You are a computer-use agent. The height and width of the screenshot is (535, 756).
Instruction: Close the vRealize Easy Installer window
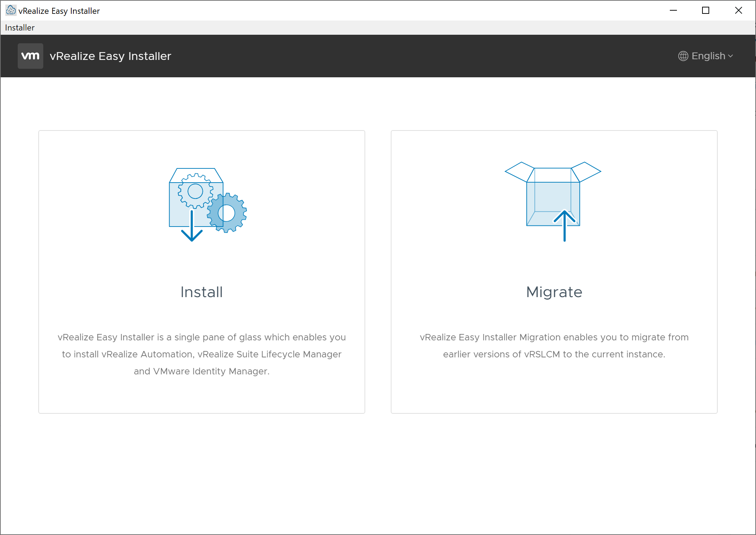(x=738, y=11)
